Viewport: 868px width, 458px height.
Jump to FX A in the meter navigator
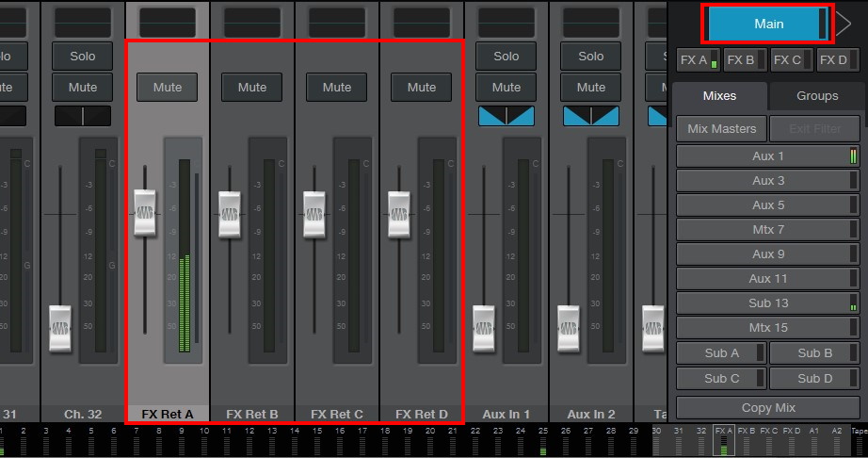tap(724, 440)
